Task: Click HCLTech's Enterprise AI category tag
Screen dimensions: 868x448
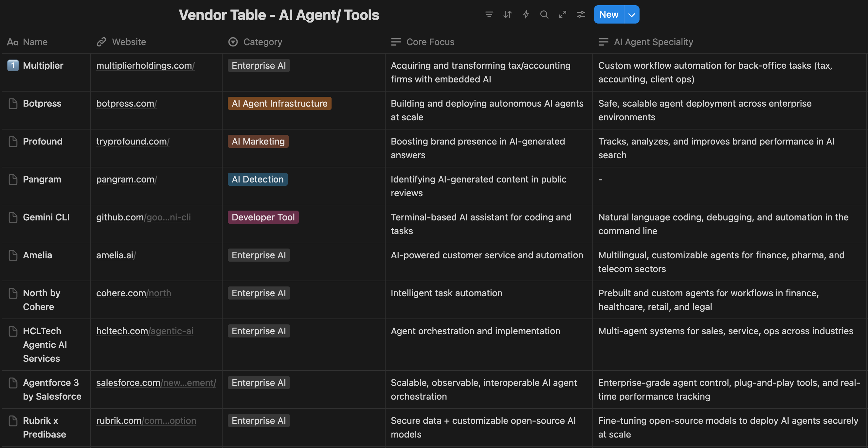Action: (259, 331)
